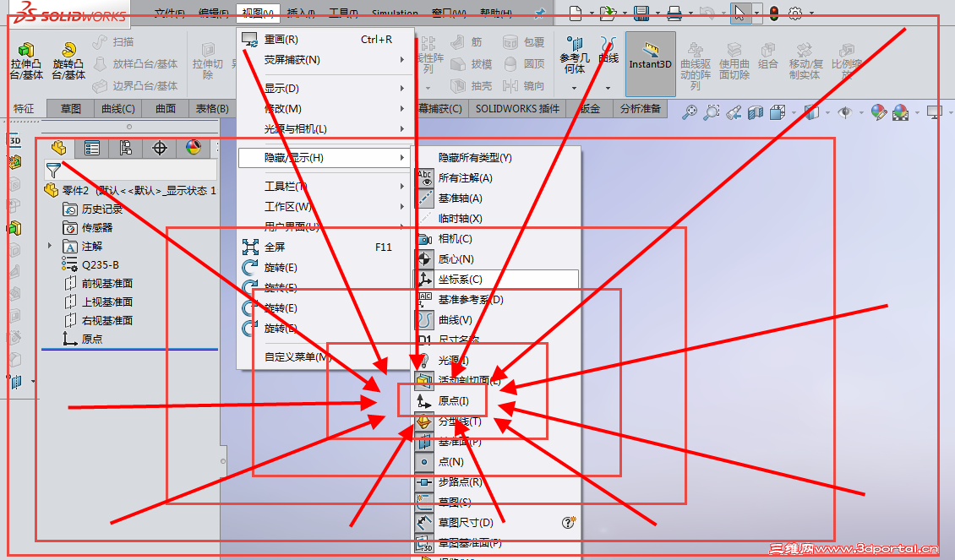955x560 pixels.
Task: Click the Zoom to Area icon
Action: click(712, 112)
